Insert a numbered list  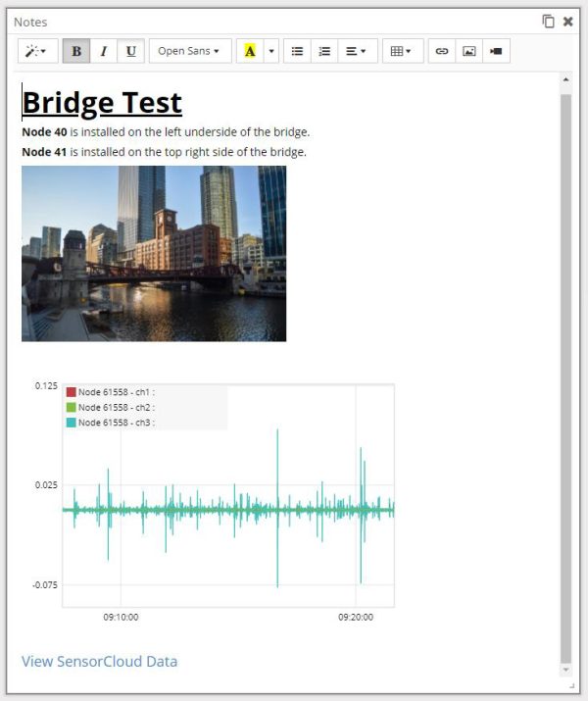[324, 51]
